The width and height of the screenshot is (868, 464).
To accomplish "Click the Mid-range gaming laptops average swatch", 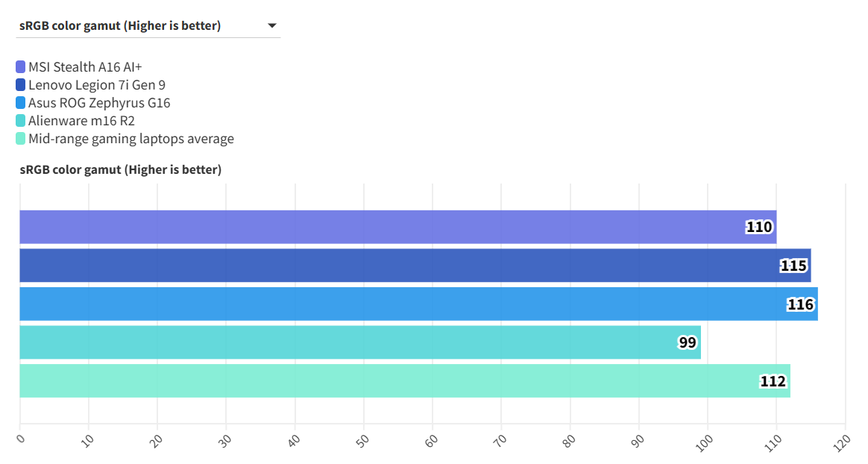I will [x=20, y=139].
